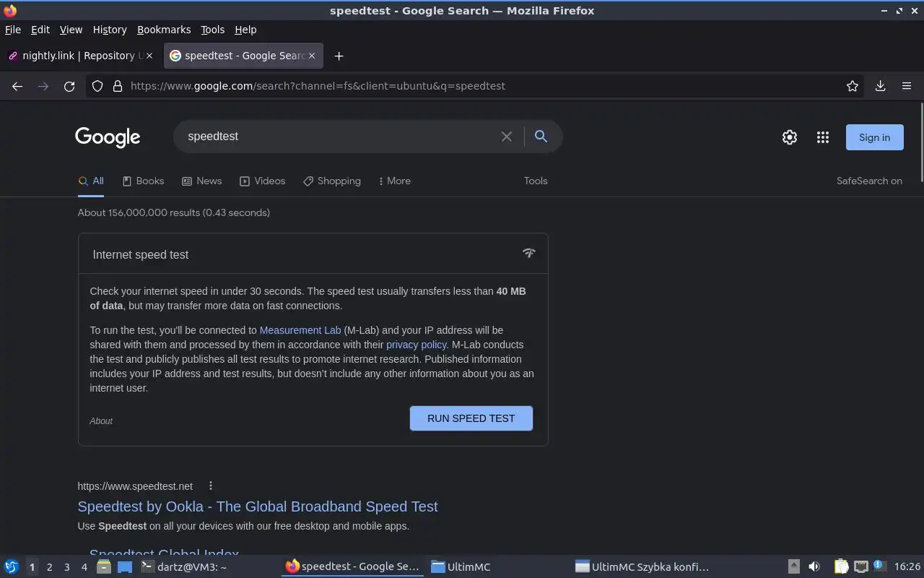
Task: Show site security padlock information
Action: [118, 86]
